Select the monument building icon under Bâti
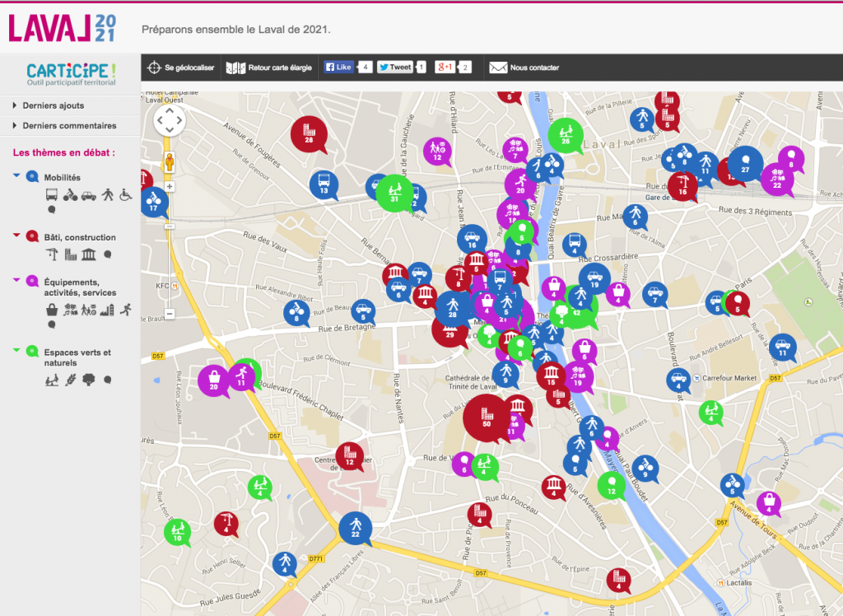Viewport: 843px width, 616px height. click(x=89, y=254)
